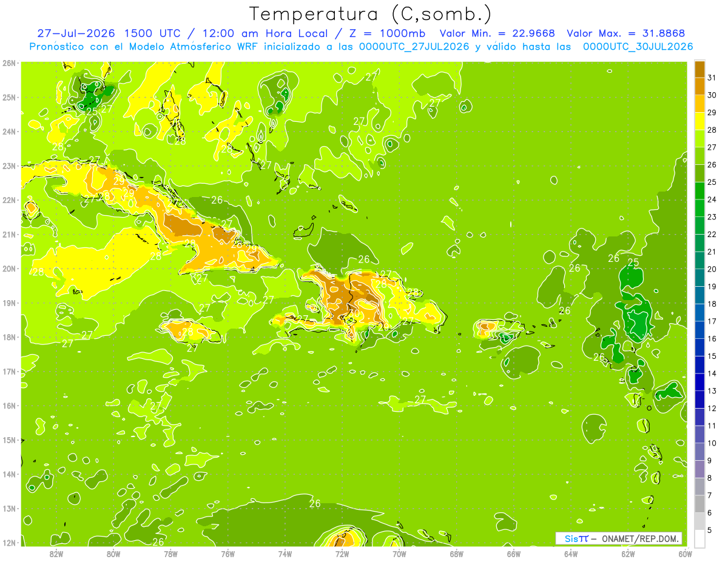Click legend value 10
Viewport: 728px width, 562px height.
(712, 444)
